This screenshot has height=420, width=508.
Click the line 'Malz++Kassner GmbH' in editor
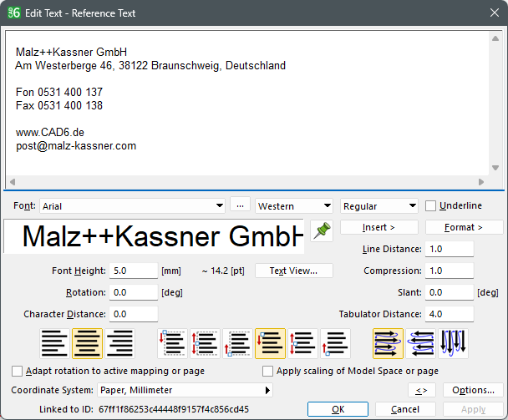click(71, 52)
